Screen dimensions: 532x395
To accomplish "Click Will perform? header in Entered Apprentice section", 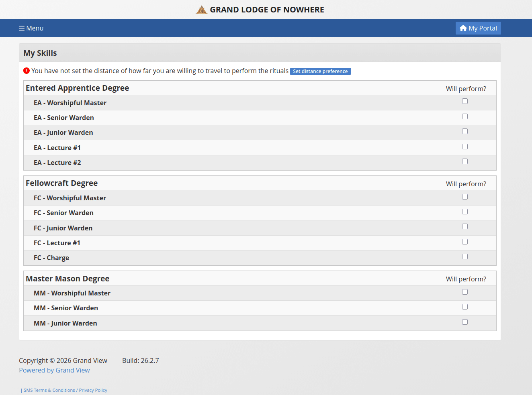I will pos(466,89).
